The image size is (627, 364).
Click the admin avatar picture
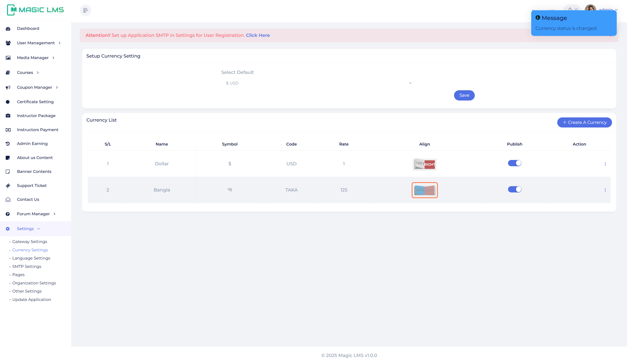click(x=590, y=8)
